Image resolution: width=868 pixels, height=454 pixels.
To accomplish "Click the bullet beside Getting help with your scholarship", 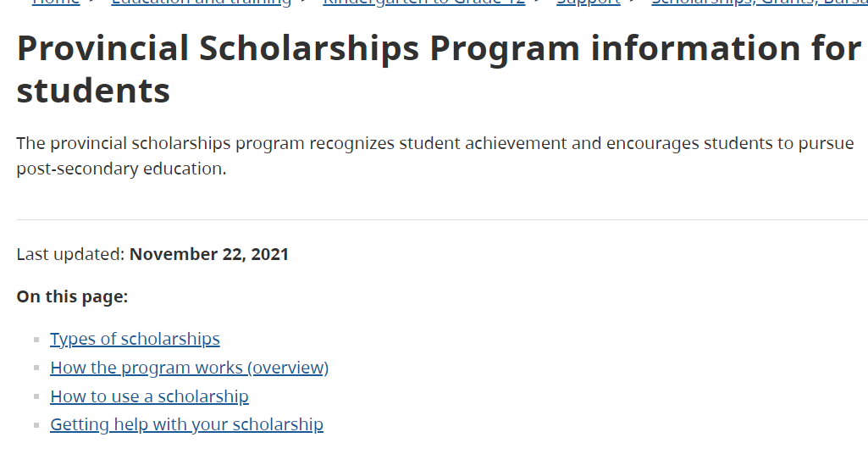I will tap(36, 425).
